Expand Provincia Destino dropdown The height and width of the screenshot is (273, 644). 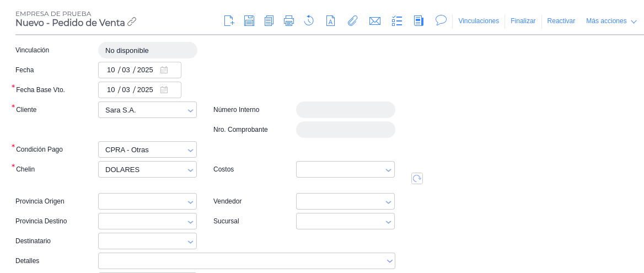click(147, 221)
